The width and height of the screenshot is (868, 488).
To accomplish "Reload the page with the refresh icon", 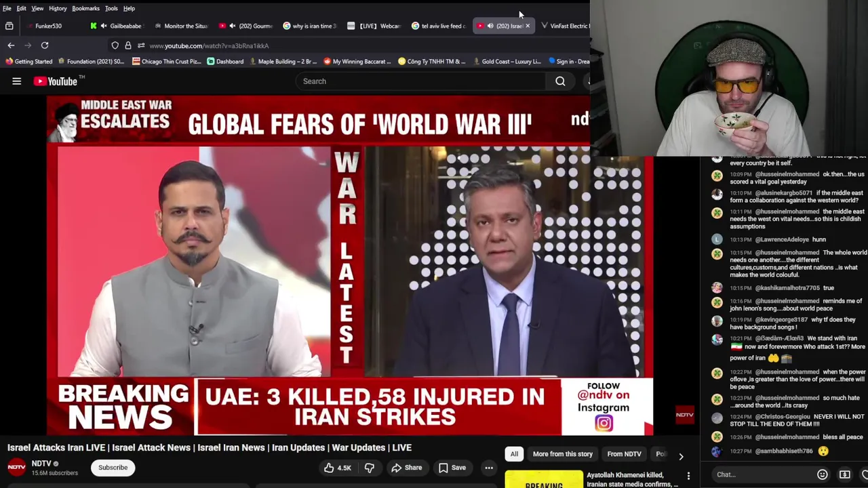I will 45,45.
